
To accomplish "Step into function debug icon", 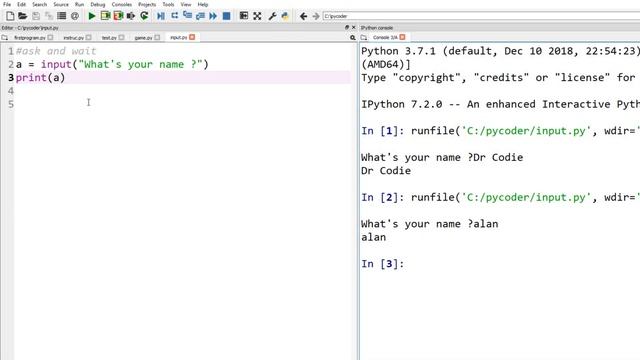I will pyautogui.click(x=187, y=16).
